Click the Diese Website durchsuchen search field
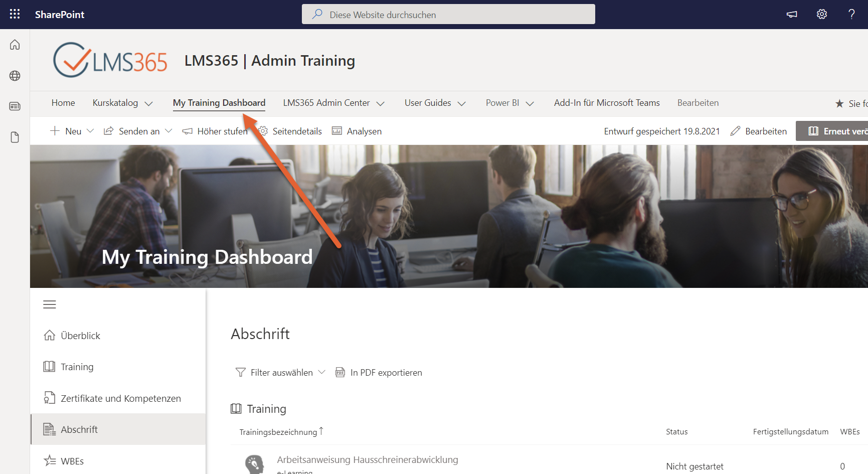 coord(448,14)
